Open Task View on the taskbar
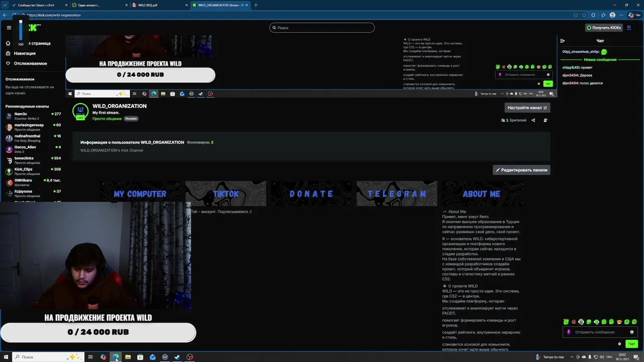 91,357
